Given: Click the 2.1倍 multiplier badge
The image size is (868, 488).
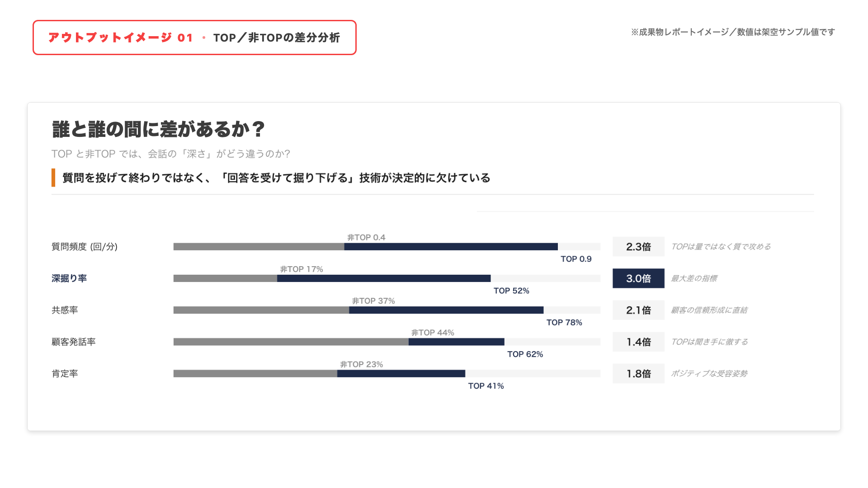Looking at the screenshot, I should pyautogui.click(x=638, y=310).
